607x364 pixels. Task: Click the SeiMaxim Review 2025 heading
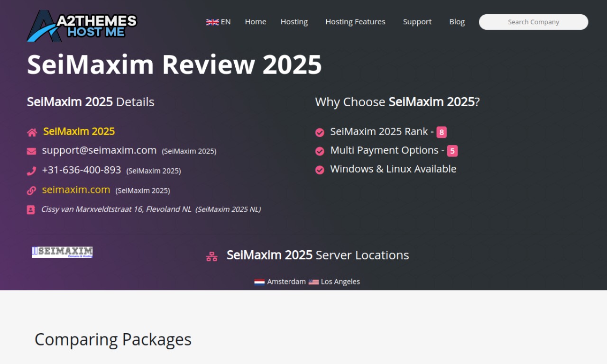tap(175, 64)
